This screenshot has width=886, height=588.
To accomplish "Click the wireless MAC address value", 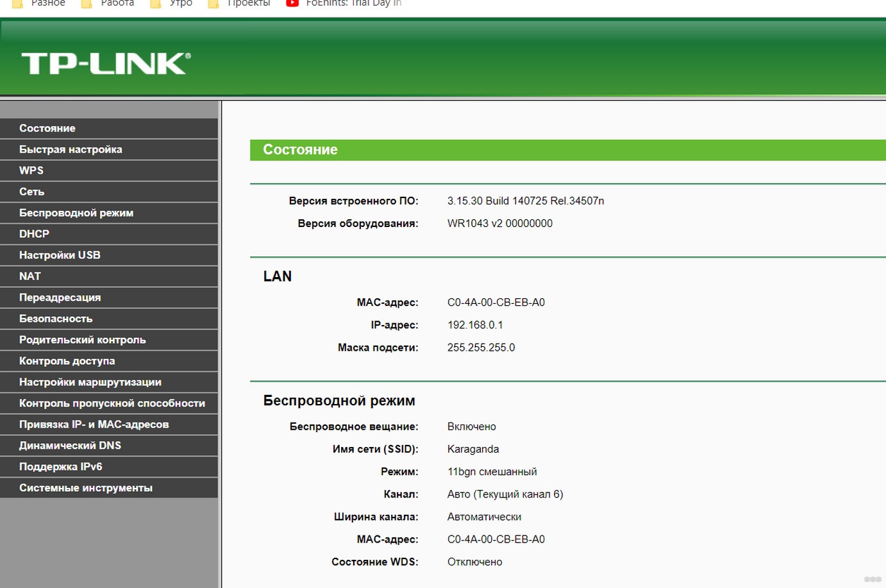I will coord(496,539).
